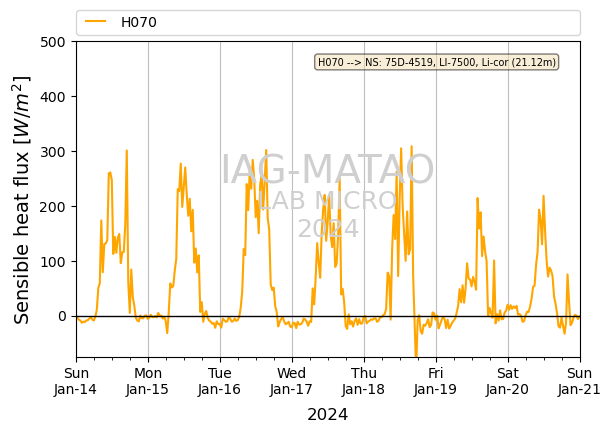Click the 2024 x-axis title
The width and height of the screenshot is (611, 433).
click(x=327, y=414)
